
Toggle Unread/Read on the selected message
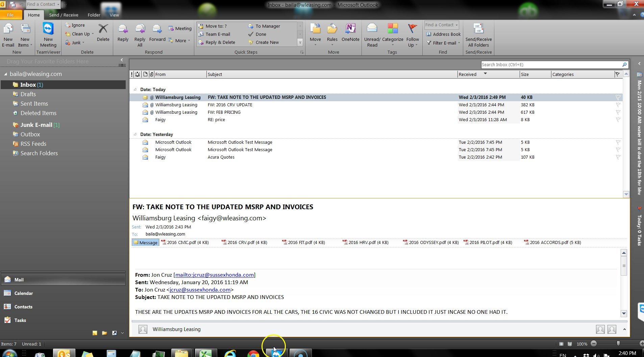pos(372,35)
